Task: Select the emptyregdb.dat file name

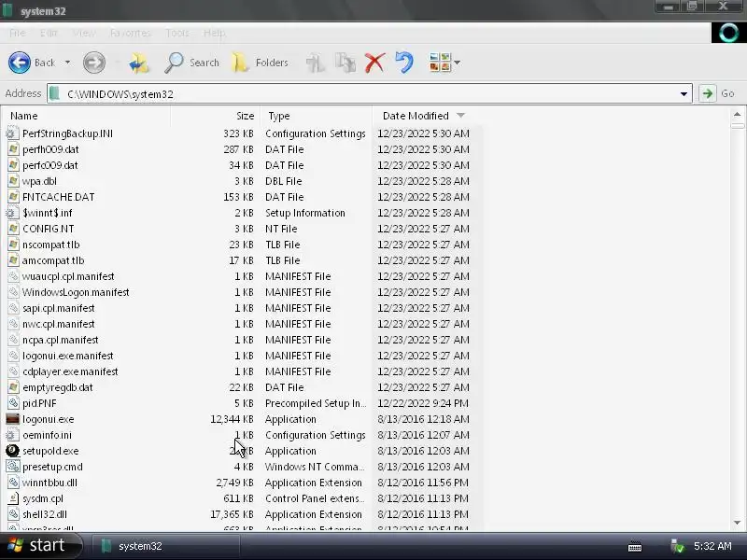Action: [58, 387]
